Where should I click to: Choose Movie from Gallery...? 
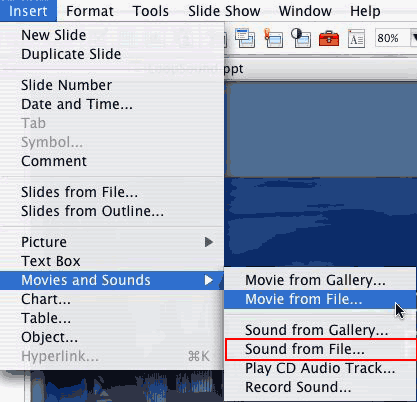click(x=320, y=280)
